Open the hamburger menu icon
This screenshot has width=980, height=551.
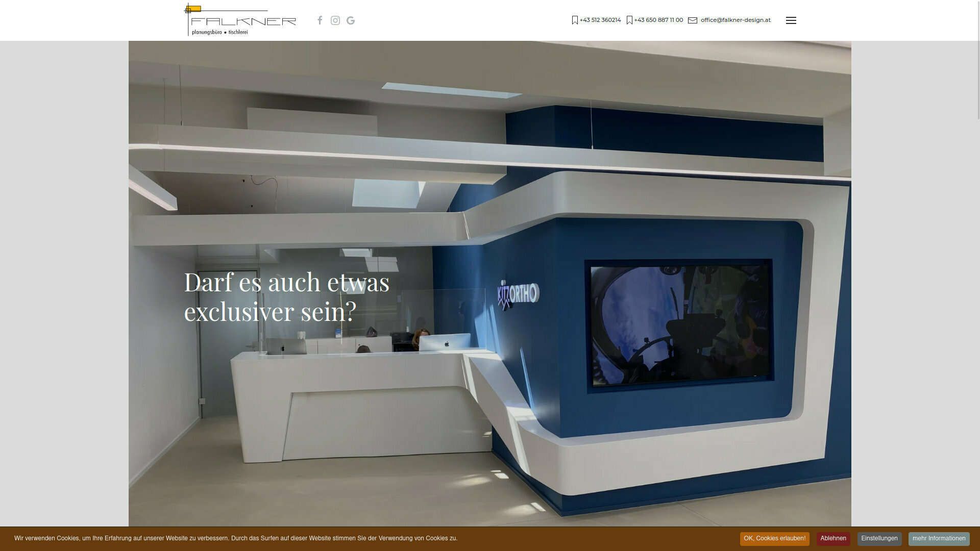pyautogui.click(x=791, y=20)
